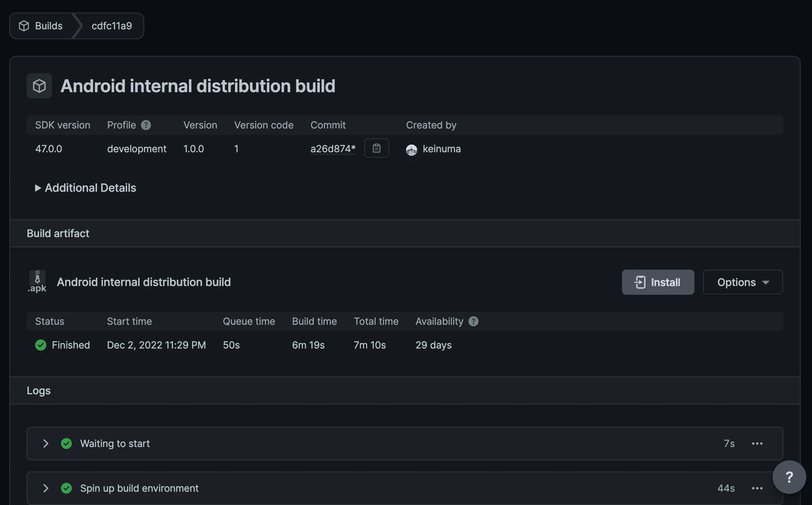Click the green Finished status indicator
Viewport: 812px width, 505px height.
tap(41, 345)
